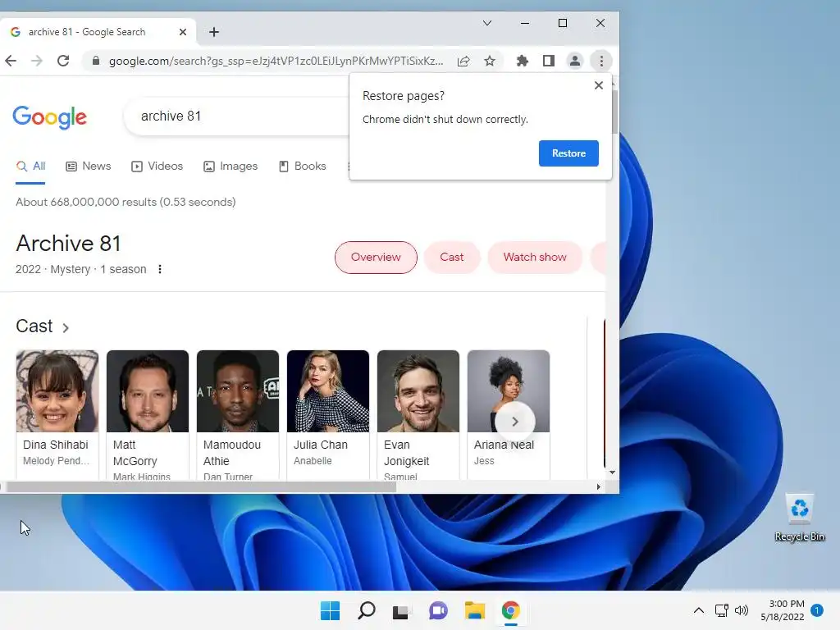This screenshot has width=840, height=630.
Task: View site information via the padlock icon
Action: tap(96, 61)
